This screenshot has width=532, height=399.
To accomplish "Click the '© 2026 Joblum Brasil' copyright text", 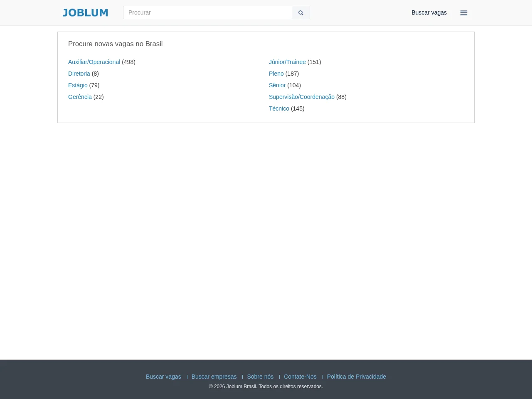I will coord(233,387).
